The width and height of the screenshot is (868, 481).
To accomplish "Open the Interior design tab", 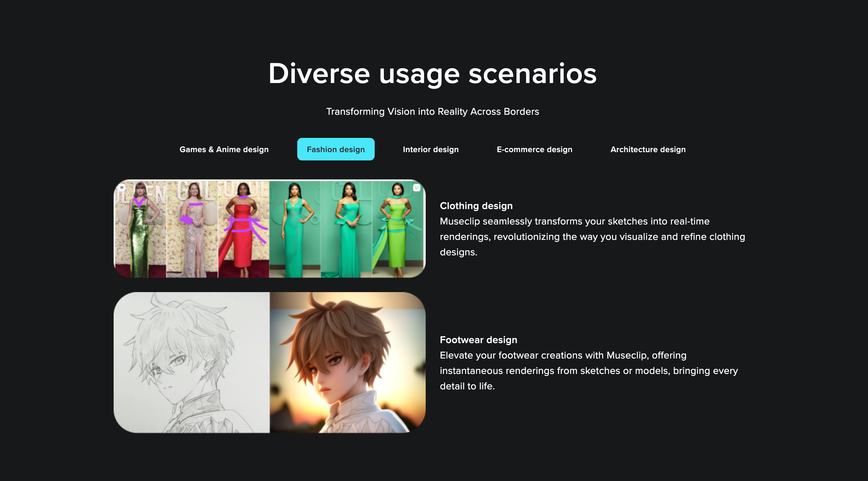I will click(430, 149).
